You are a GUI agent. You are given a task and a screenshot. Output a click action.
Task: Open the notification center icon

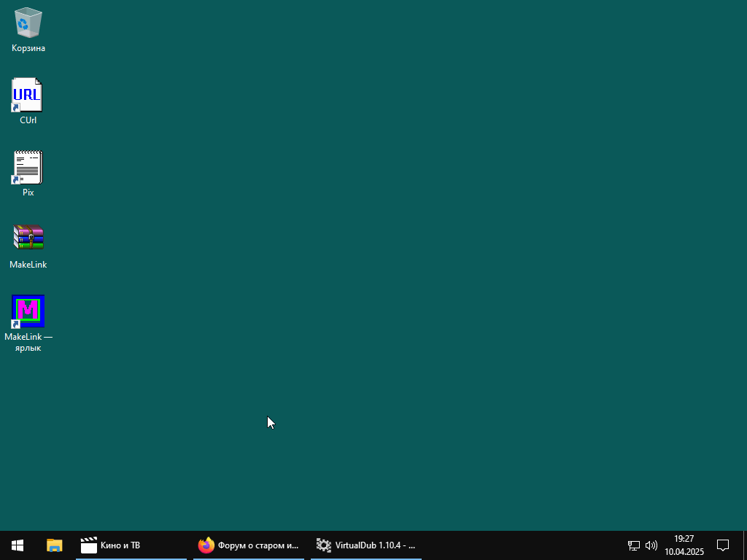[x=723, y=545]
